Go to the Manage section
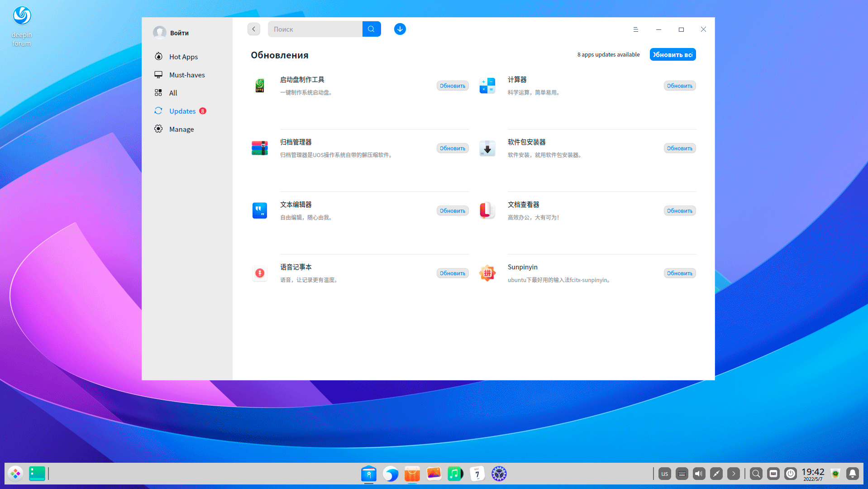 pos(181,129)
